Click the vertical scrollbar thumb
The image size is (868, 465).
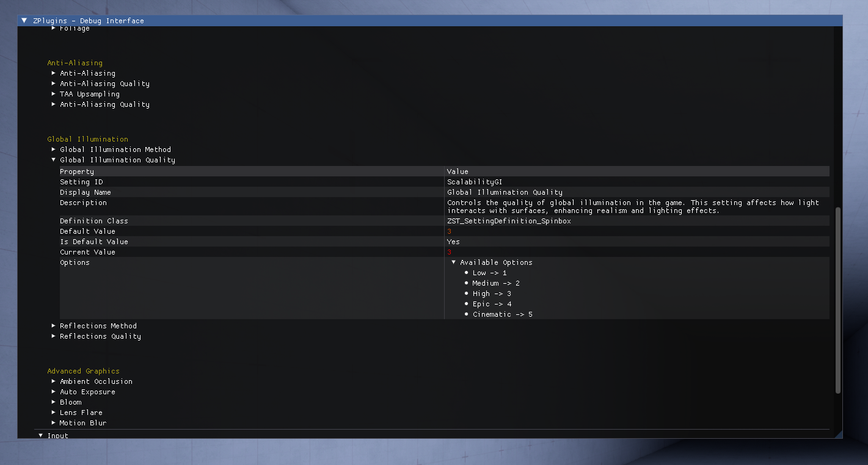[838, 300]
